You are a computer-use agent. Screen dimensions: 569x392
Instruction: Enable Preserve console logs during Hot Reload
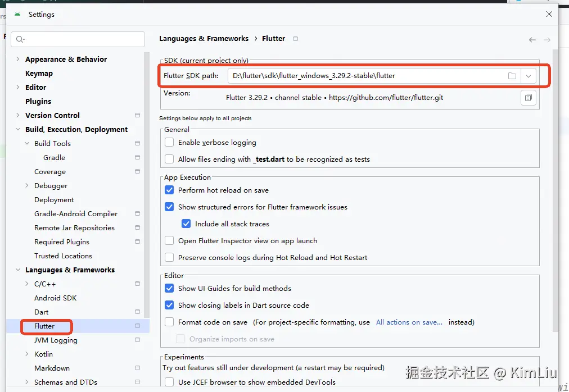pos(169,257)
